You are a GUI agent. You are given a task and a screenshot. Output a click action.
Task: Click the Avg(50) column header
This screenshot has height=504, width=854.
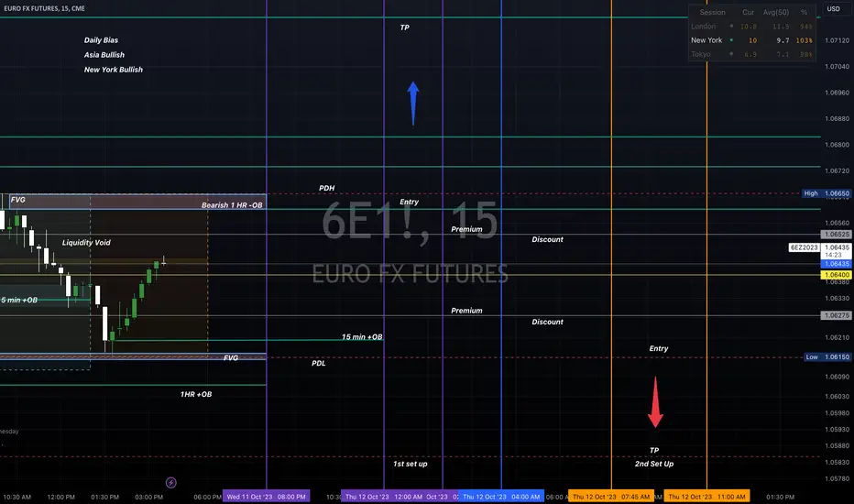pos(775,12)
